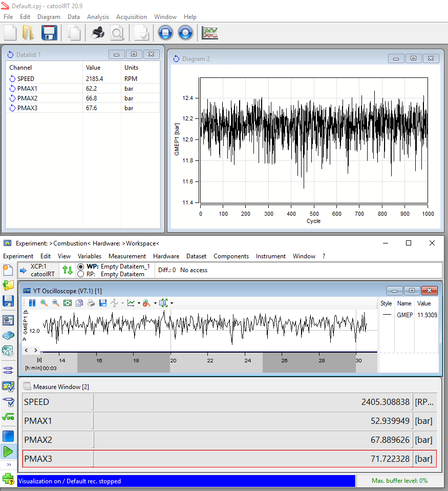
Task: Zoom in on the oscilloscope plot
Action: (44, 303)
